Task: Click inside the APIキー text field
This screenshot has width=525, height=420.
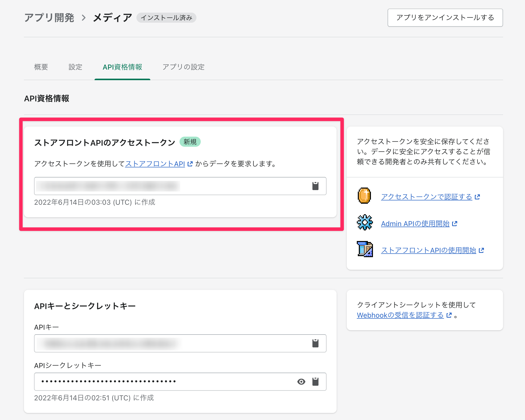Action: pyautogui.click(x=171, y=343)
